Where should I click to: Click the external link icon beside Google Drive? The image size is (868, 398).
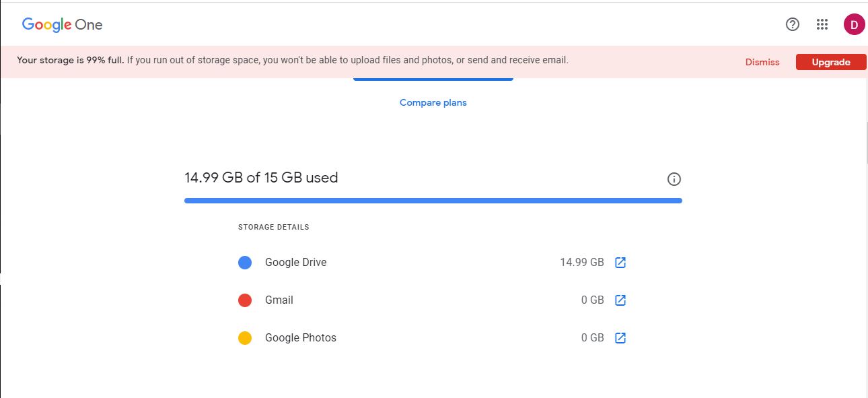[x=620, y=262]
